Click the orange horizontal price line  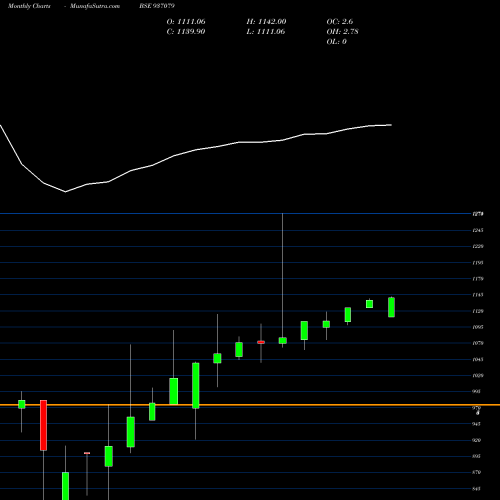pyautogui.click(x=250, y=405)
